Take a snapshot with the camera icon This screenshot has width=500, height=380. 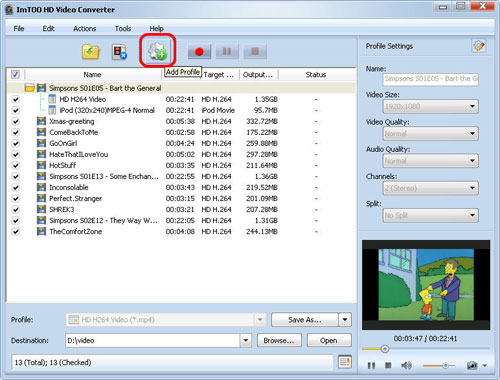click(x=472, y=365)
